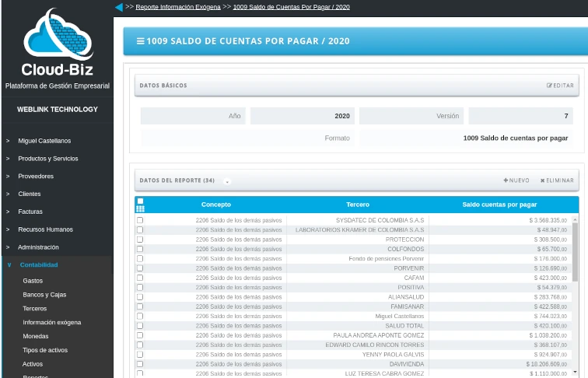This screenshot has width=588, height=378.
Task: Sort by Concepto column header
Action: coord(216,205)
